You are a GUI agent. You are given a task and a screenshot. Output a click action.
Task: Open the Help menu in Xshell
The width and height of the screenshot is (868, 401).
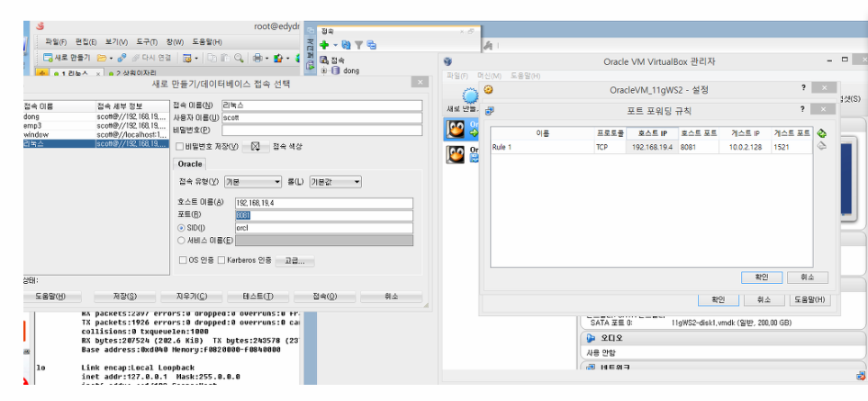(x=207, y=42)
